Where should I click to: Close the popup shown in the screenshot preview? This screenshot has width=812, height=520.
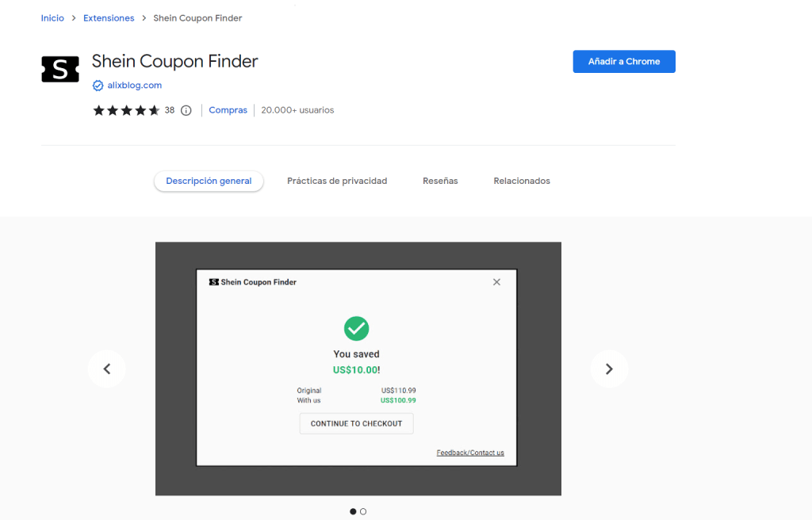pos(496,281)
